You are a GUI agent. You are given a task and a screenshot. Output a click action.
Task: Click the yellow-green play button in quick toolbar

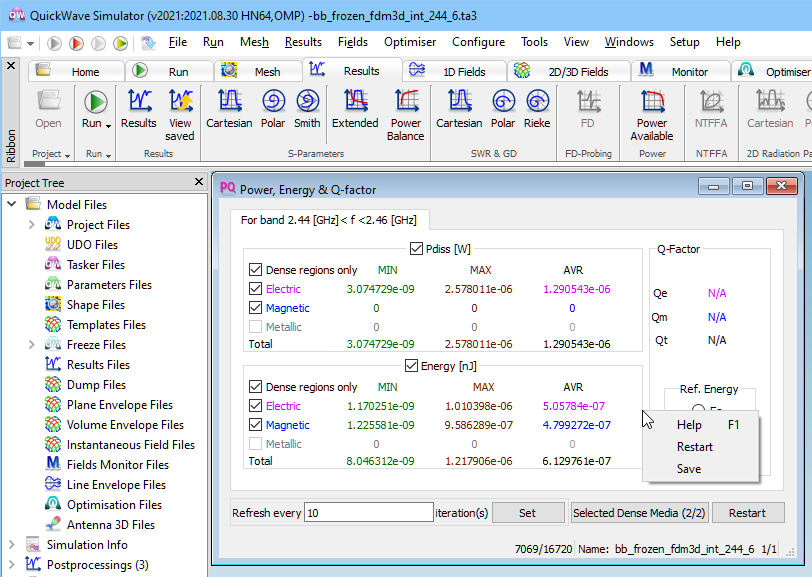coord(121,43)
